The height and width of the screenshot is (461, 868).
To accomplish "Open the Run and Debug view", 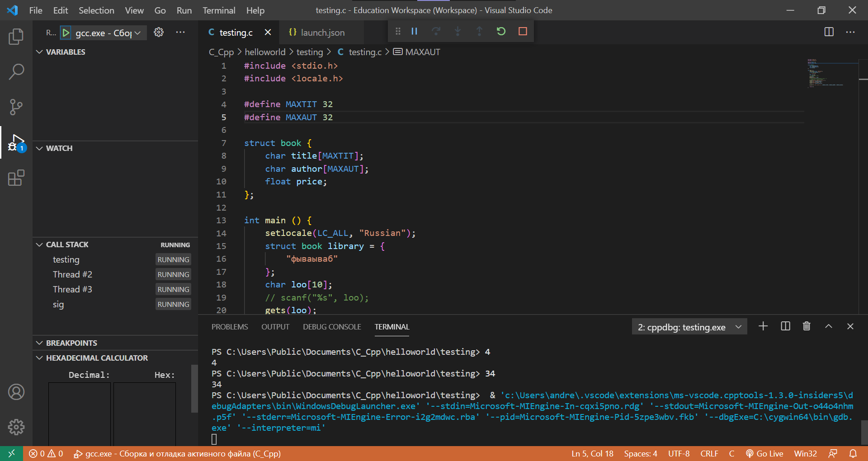I will pyautogui.click(x=16, y=143).
